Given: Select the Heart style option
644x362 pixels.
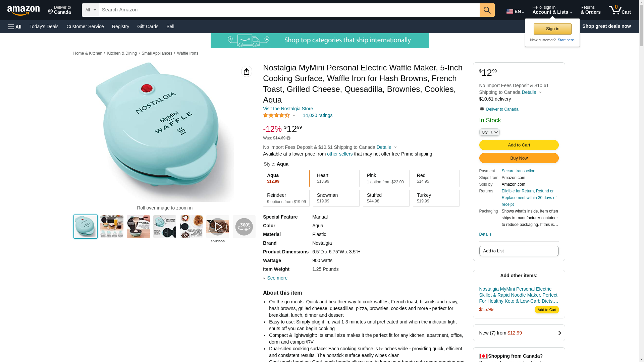Looking at the screenshot, I should (x=336, y=178).
